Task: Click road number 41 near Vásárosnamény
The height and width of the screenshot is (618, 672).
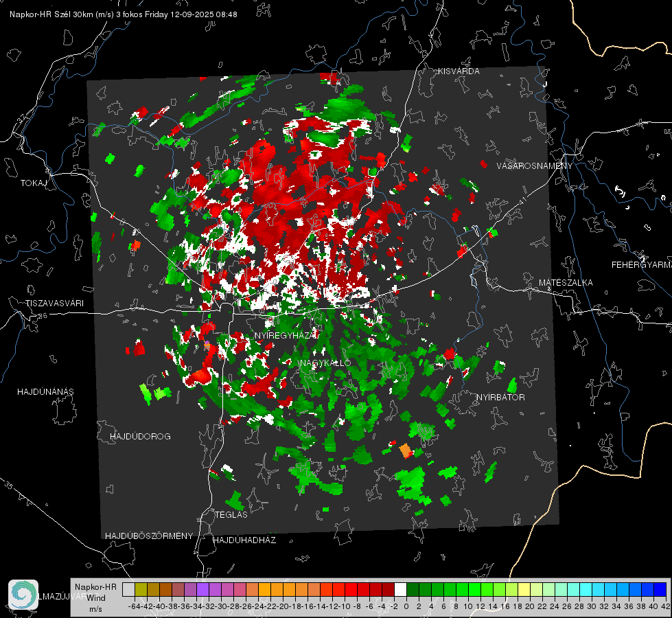Action: [522, 201]
